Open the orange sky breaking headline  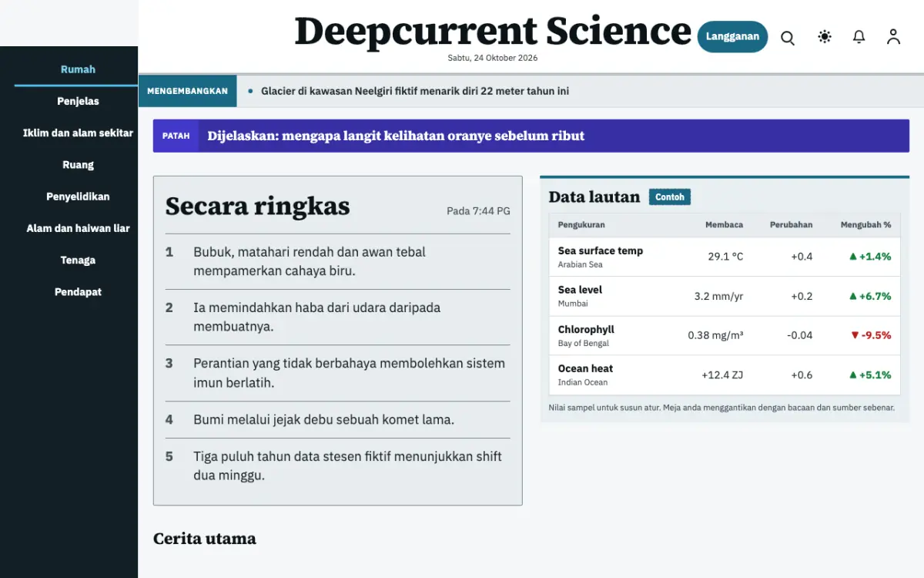[396, 136]
